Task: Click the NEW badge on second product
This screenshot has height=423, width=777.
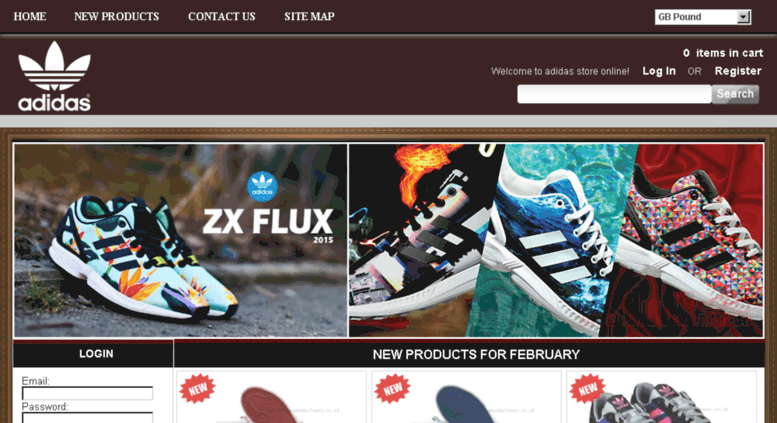Action: (392, 388)
